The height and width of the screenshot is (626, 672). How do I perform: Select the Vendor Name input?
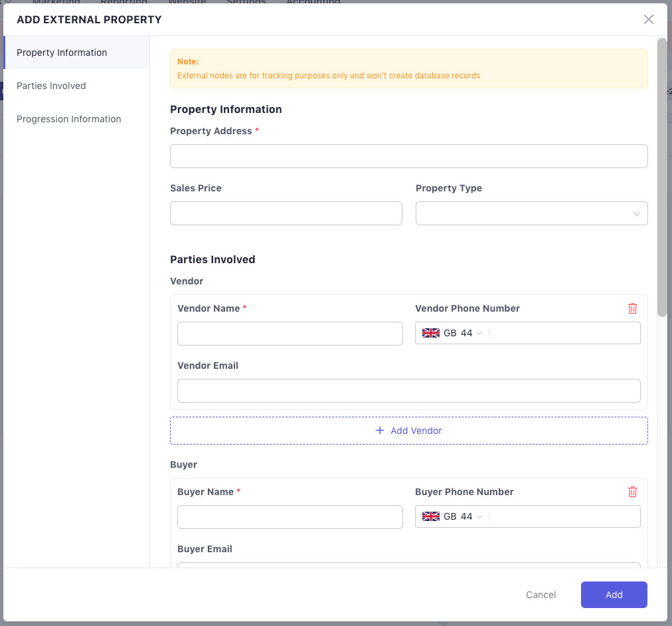pos(290,334)
